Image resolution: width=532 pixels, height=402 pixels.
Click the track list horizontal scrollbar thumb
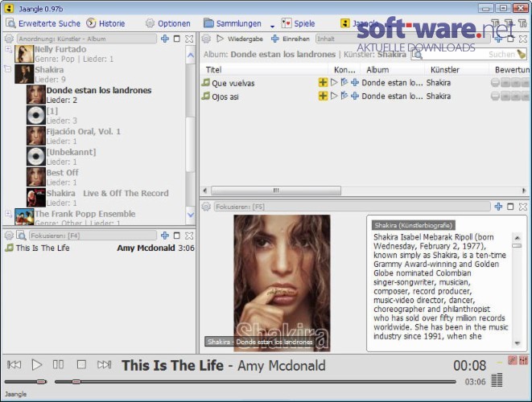276,191
